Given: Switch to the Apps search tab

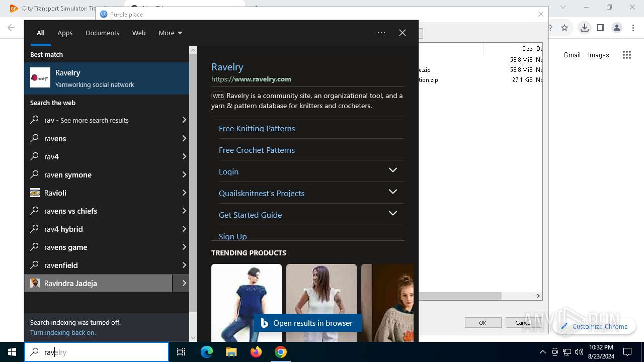Looking at the screenshot, I should click(x=65, y=33).
